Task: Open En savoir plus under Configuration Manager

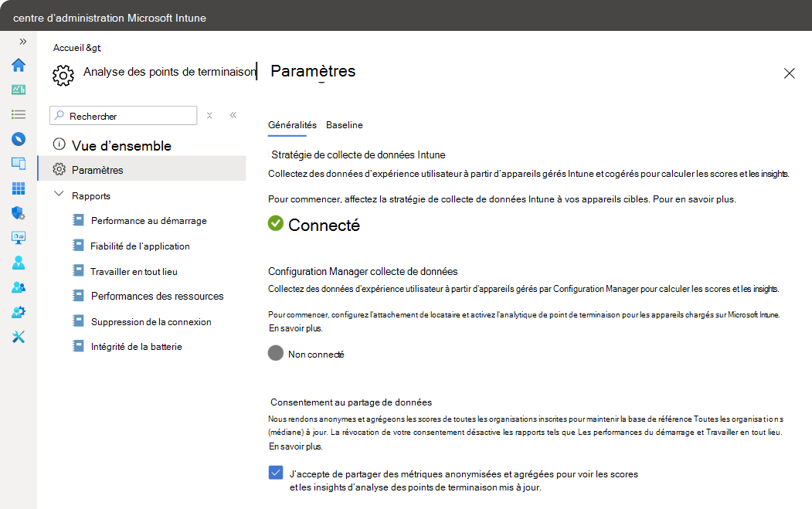Action: (295, 328)
